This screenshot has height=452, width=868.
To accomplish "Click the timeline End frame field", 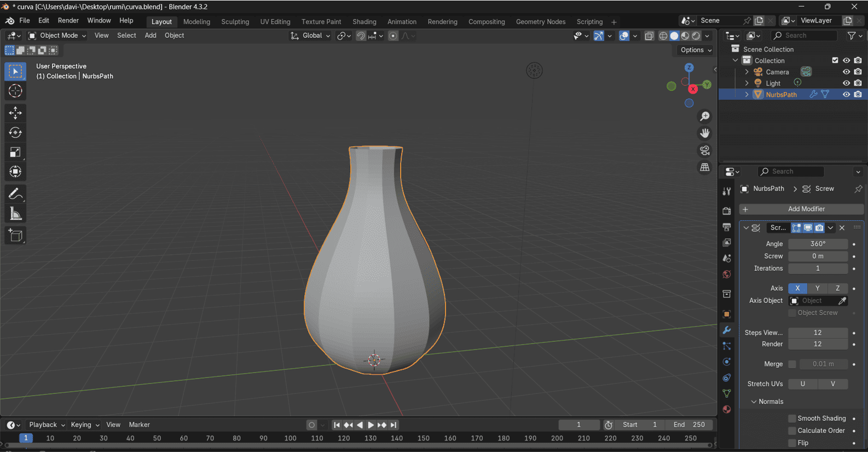I will tap(690, 425).
